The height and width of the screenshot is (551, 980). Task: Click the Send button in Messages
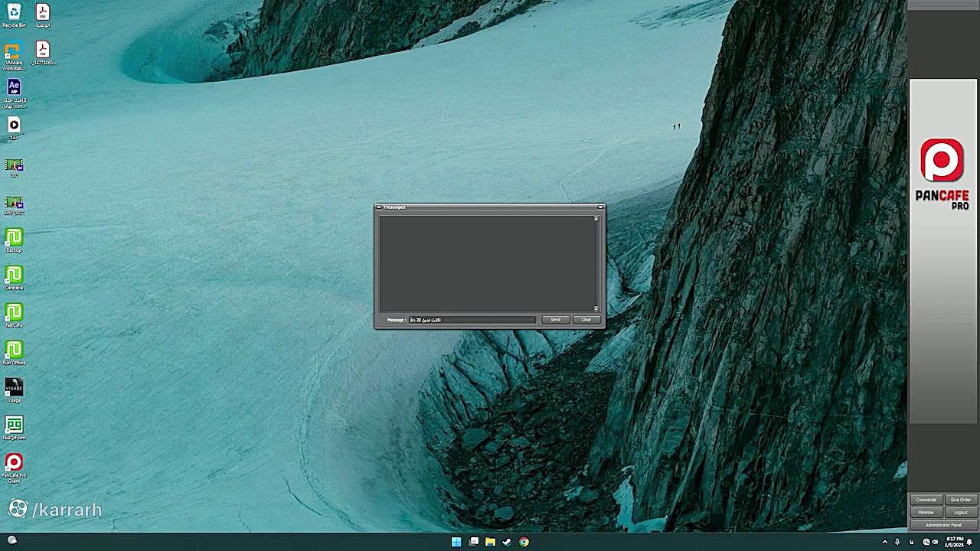click(x=556, y=319)
